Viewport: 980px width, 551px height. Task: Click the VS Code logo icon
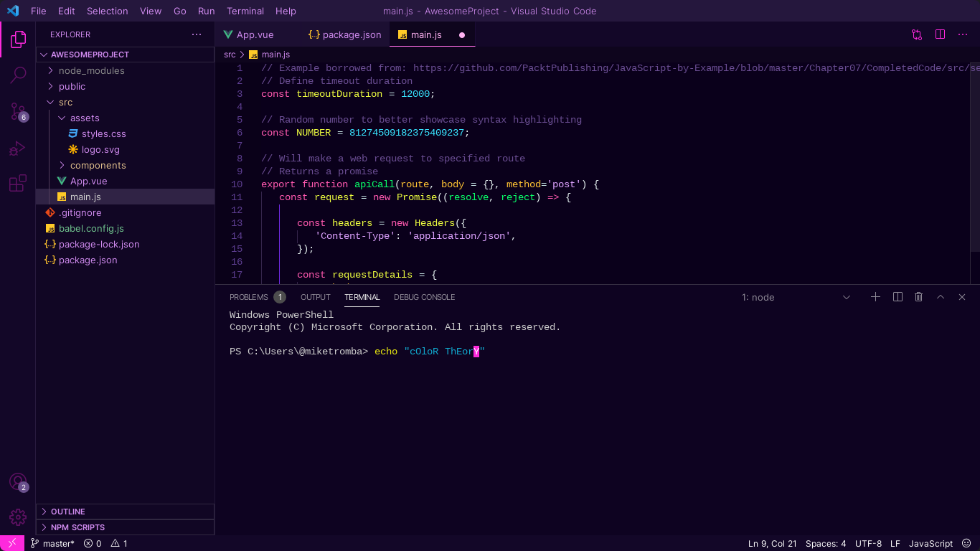(x=12, y=11)
